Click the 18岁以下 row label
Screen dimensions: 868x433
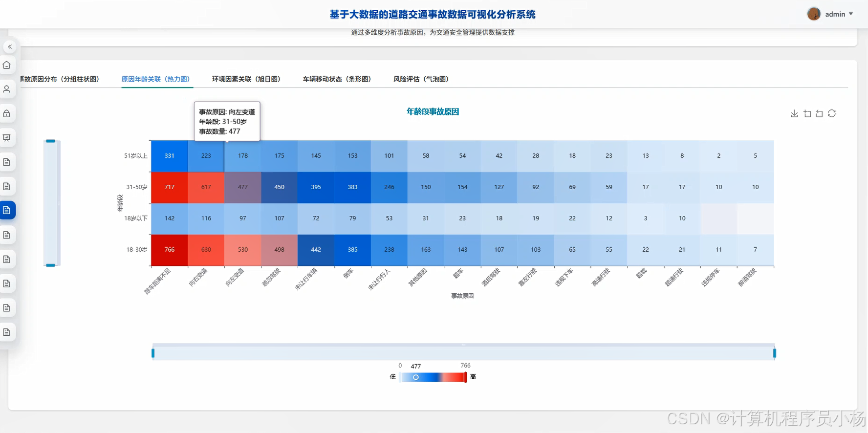[136, 218]
